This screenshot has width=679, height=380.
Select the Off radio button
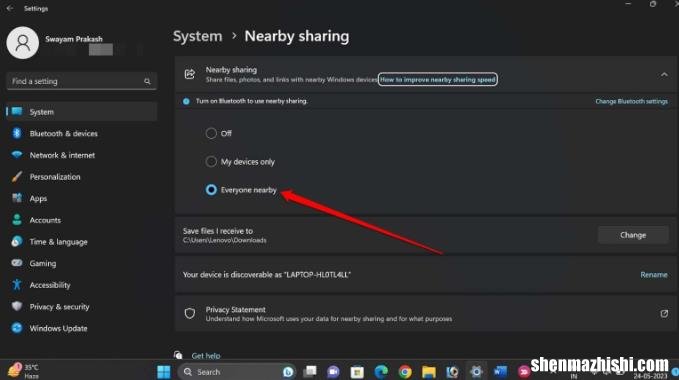211,133
